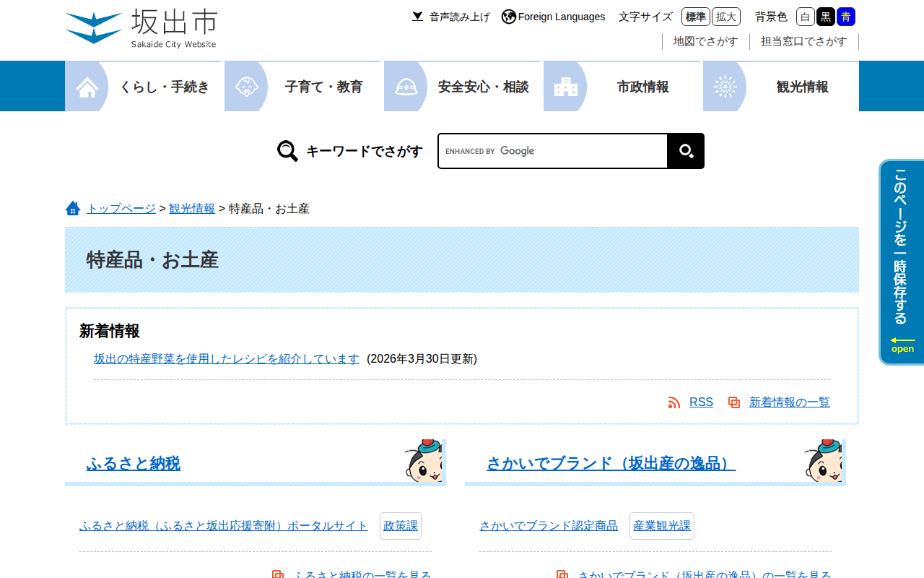Click the magnifier icon beside キーワードでさがす

coord(287,151)
